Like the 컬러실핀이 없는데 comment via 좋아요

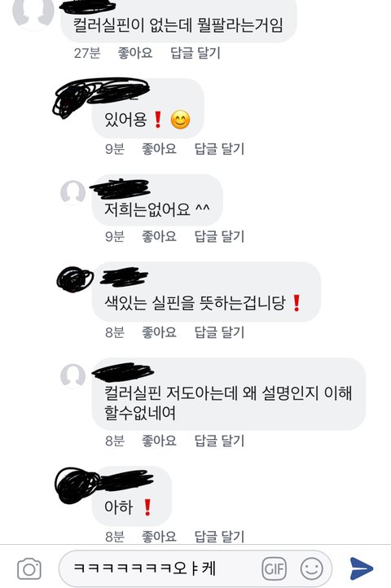click(135, 53)
